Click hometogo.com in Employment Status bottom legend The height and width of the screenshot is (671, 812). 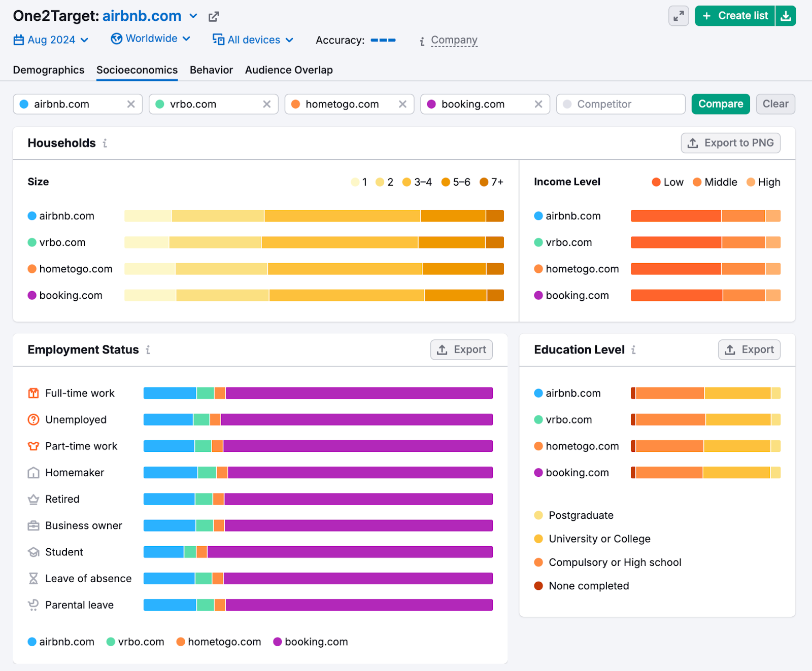pos(219,642)
